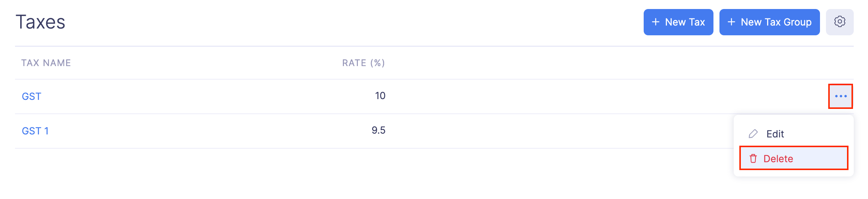
Task: Open the taxes settings gear icon
Action: click(x=839, y=22)
